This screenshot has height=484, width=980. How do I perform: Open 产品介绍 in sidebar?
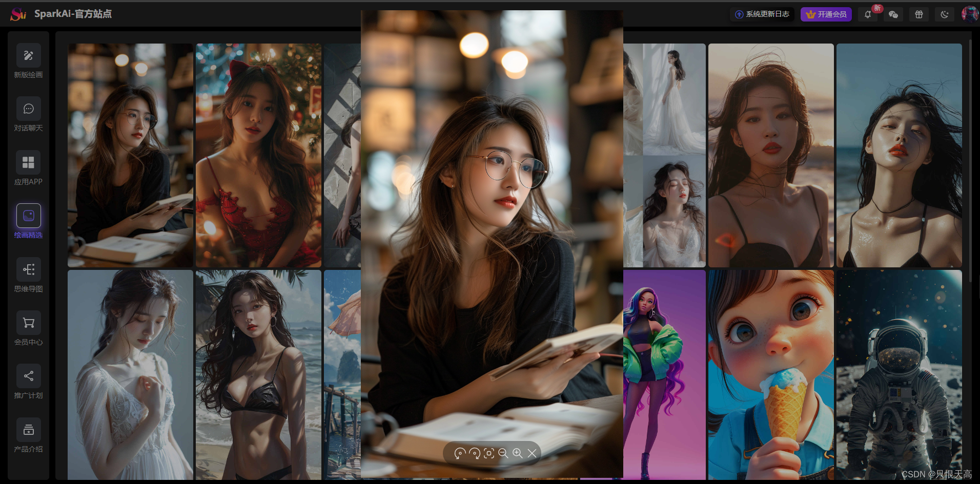[x=28, y=436]
